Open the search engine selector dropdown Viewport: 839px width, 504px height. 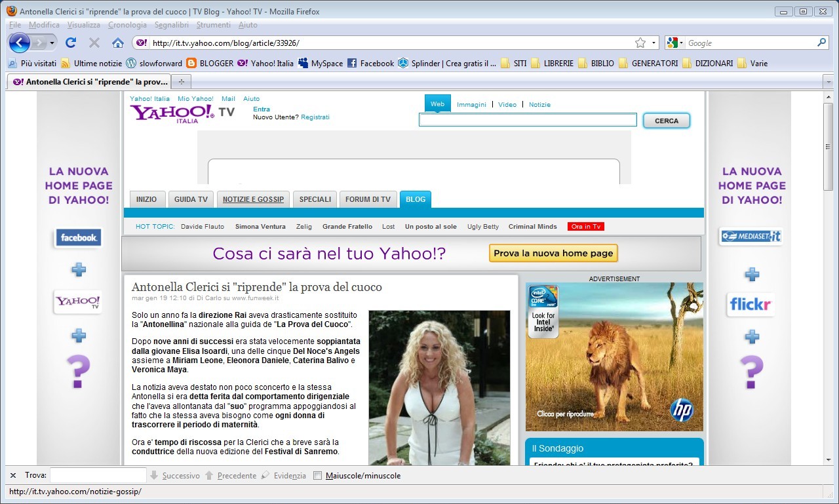[675, 43]
